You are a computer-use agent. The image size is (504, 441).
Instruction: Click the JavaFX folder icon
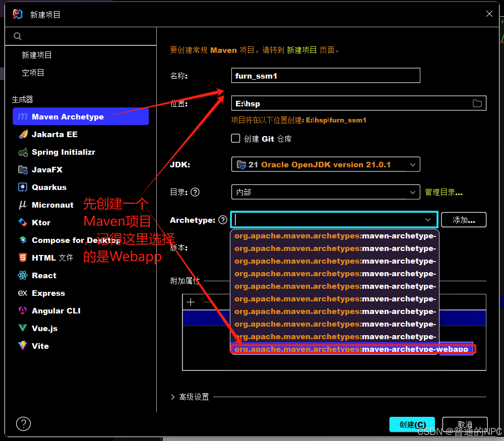(x=23, y=170)
